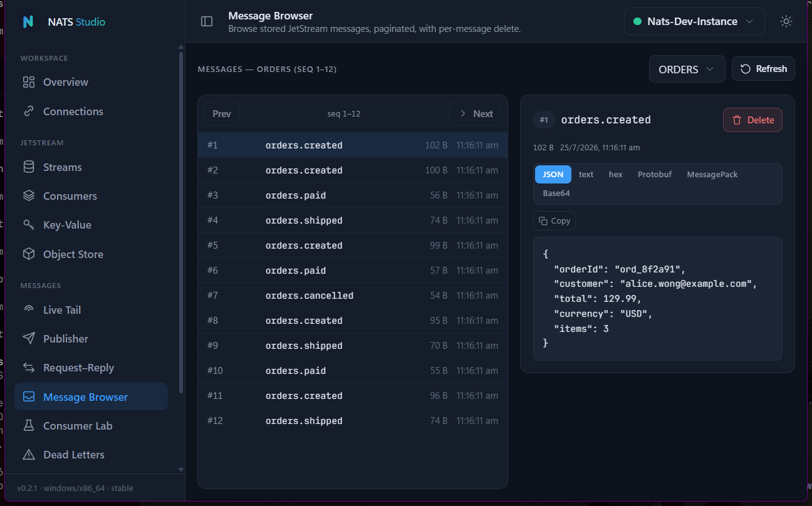812x506 pixels.
Task: Click the refresh arrow icon in Refresh
Action: pos(746,69)
